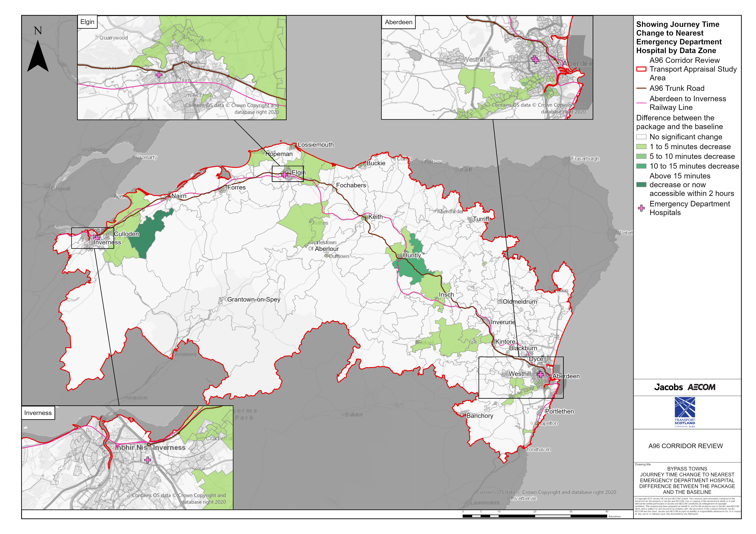Click the Grantown-on-Spey town label
Viewport: 756px width, 534px height.
[254, 299]
